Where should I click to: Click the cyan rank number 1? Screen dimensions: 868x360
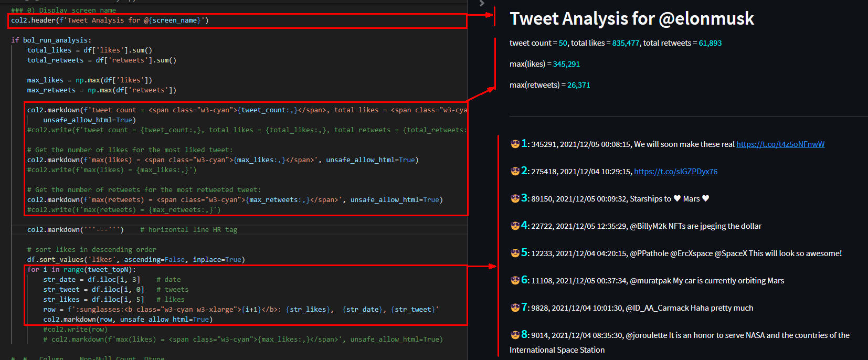[x=524, y=143]
